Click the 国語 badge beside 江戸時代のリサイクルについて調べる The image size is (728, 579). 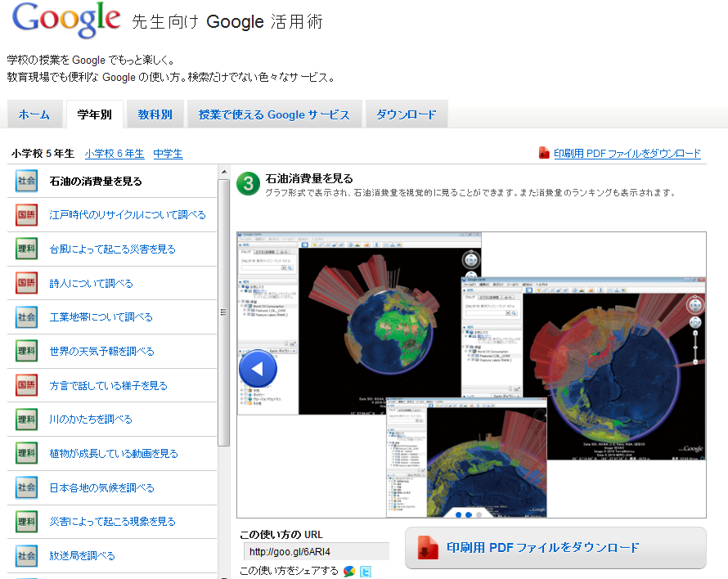pos(26,215)
